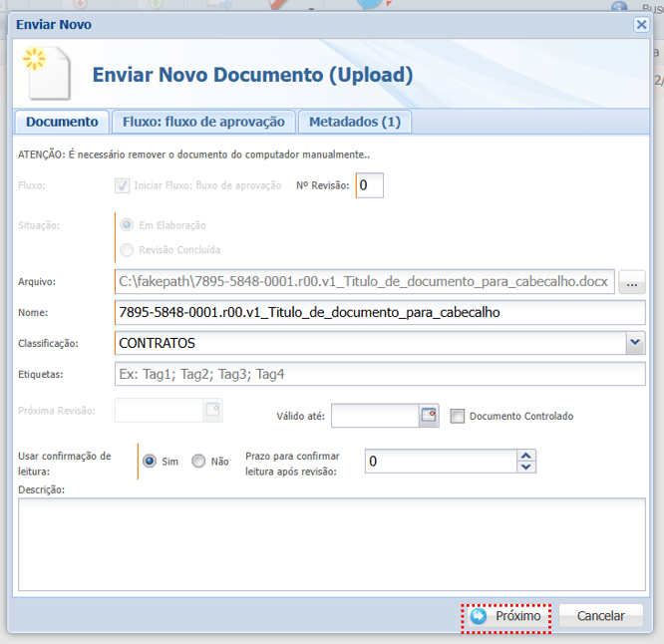
Task: Click inside the Descrição text area
Action: click(x=331, y=543)
